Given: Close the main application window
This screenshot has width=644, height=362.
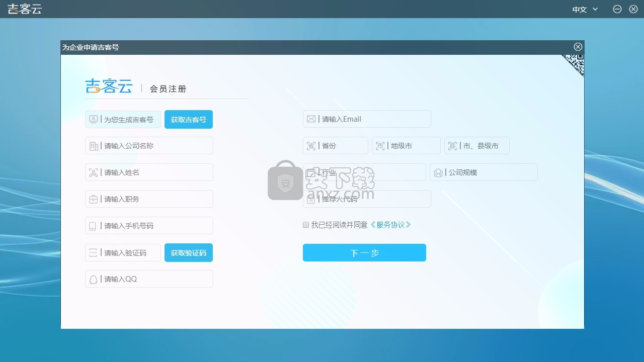Looking at the screenshot, I should [633, 9].
